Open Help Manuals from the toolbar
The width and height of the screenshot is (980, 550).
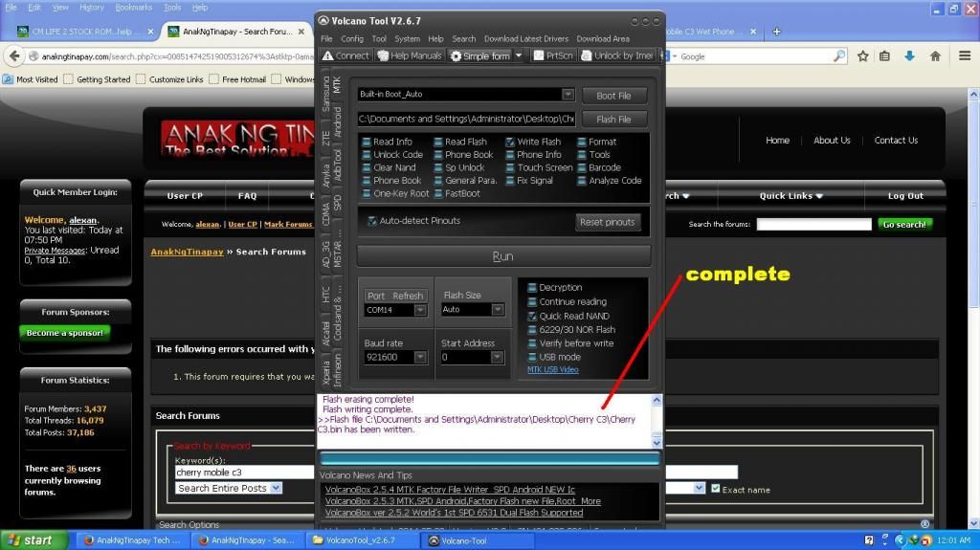[x=384, y=55]
